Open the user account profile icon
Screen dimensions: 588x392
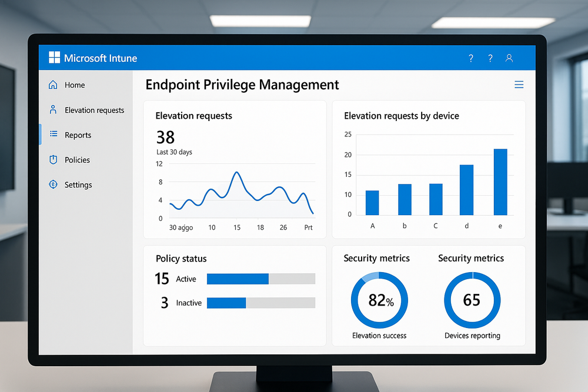pos(509,58)
